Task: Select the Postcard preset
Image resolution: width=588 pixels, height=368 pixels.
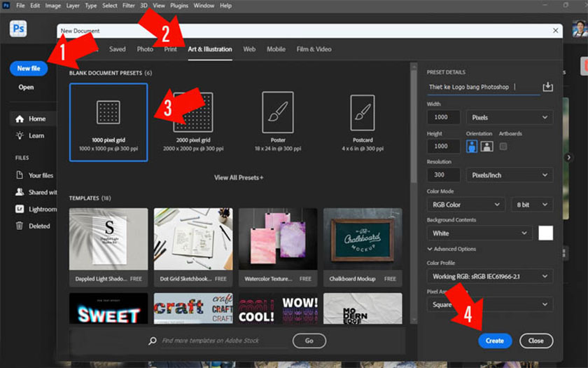Action: (x=363, y=122)
